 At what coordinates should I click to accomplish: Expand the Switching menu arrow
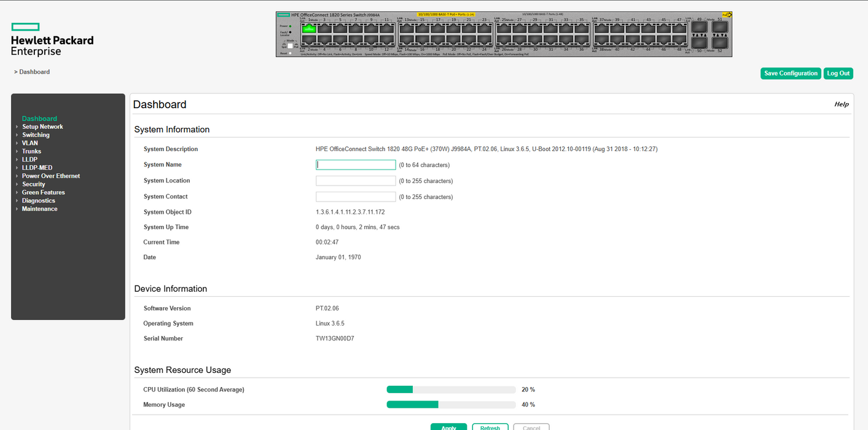click(17, 135)
